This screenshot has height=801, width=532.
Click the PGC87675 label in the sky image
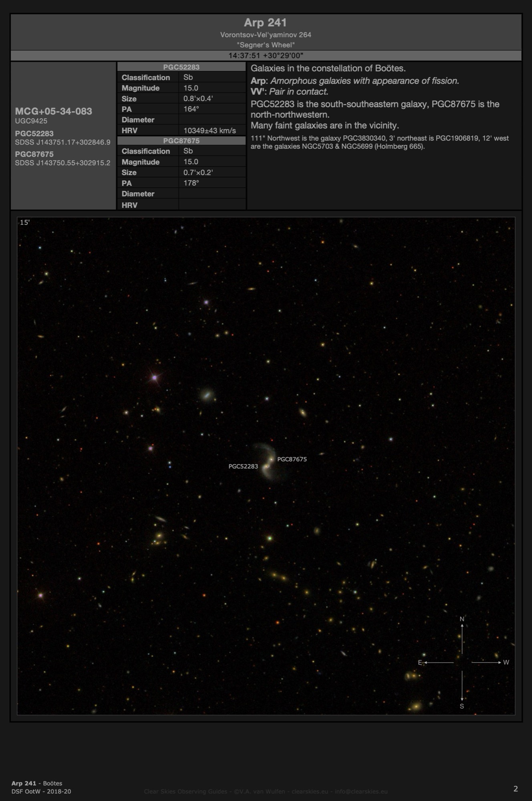(x=292, y=459)
